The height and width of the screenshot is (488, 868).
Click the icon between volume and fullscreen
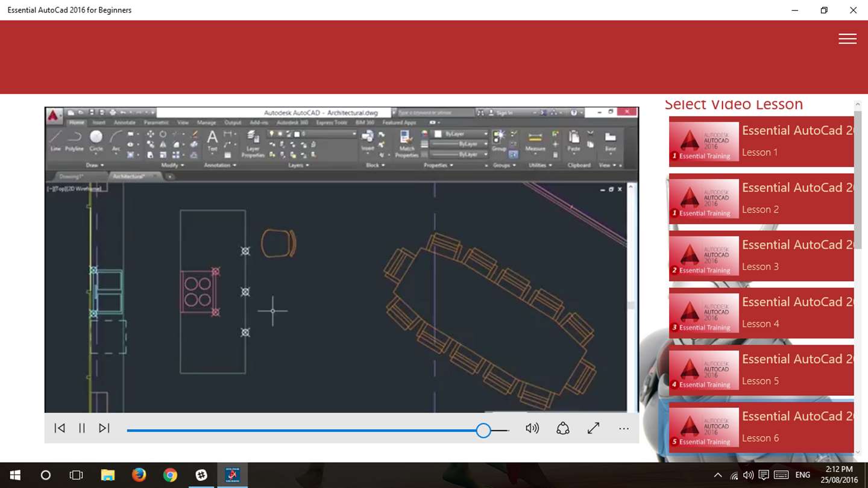tap(563, 428)
